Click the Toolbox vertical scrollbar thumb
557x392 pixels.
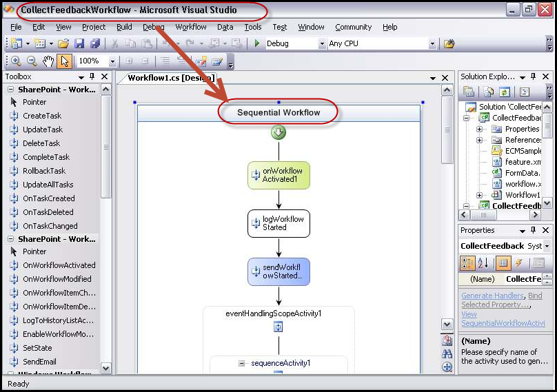coord(105,146)
